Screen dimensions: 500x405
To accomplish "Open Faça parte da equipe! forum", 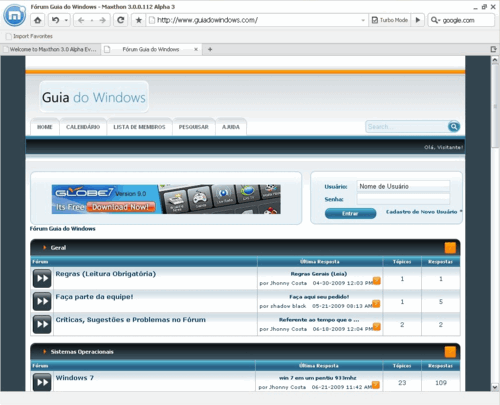I will (94, 297).
